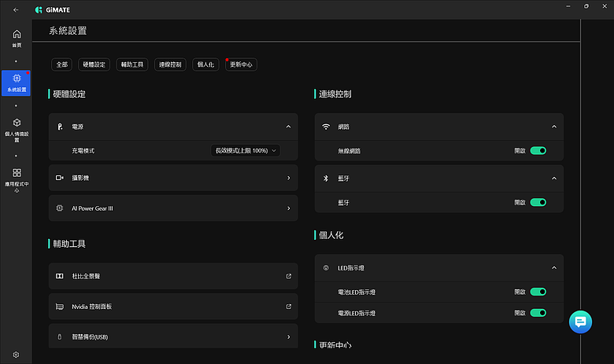The image size is (614, 364).
Task: Click the 攝影機 camera icon
Action: click(60, 178)
